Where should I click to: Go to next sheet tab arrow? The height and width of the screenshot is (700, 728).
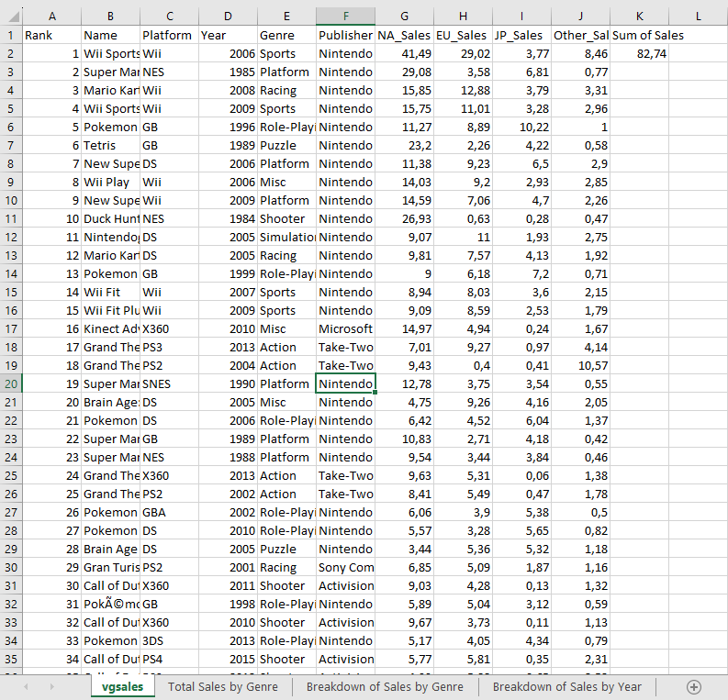[x=52, y=686]
